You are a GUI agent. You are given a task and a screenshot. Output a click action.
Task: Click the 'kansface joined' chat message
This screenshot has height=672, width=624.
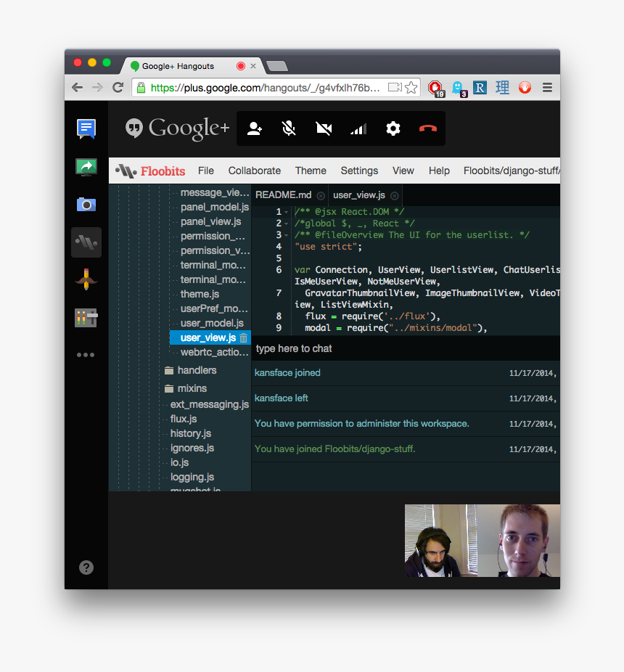click(x=287, y=373)
